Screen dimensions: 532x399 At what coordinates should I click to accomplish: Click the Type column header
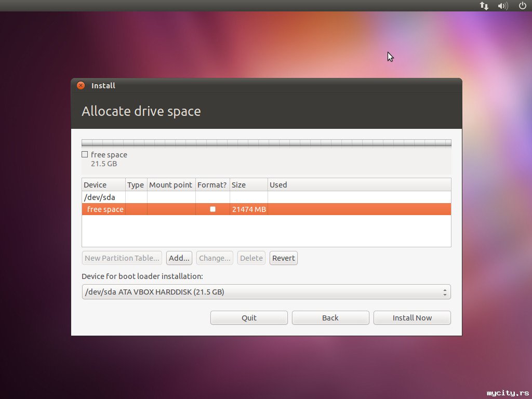tap(136, 184)
